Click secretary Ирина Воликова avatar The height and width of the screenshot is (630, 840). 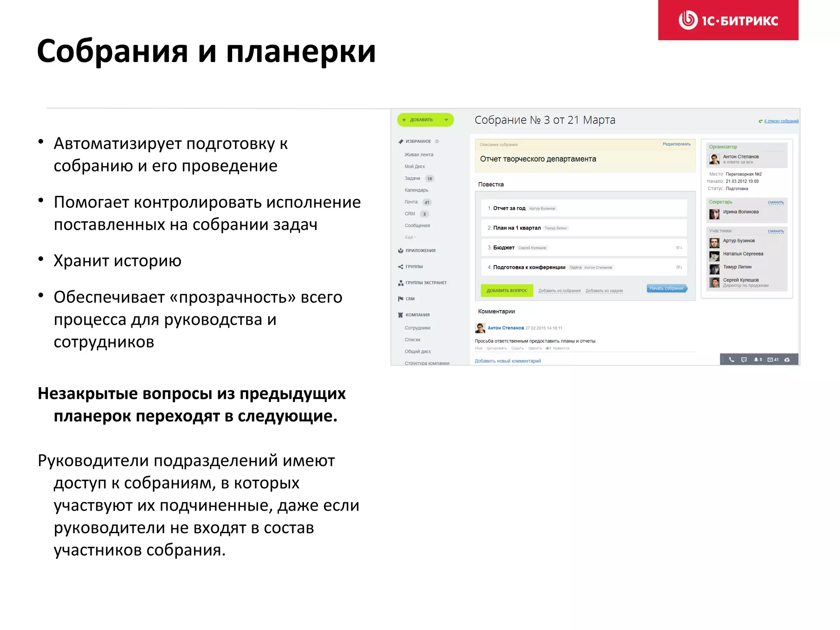tap(714, 214)
